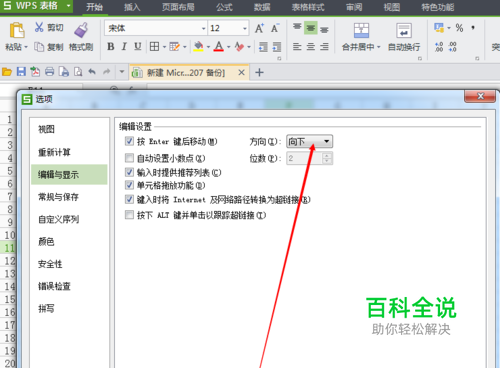Align cell text to the top

click(297, 27)
